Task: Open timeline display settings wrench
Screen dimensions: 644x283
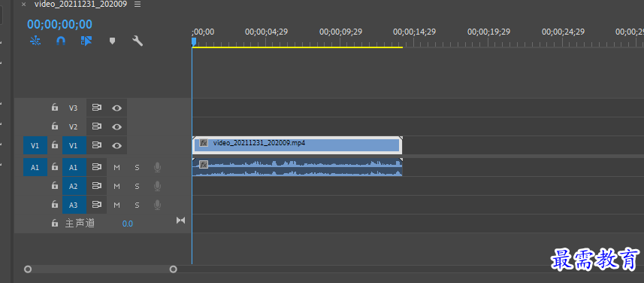Action: (138, 41)
